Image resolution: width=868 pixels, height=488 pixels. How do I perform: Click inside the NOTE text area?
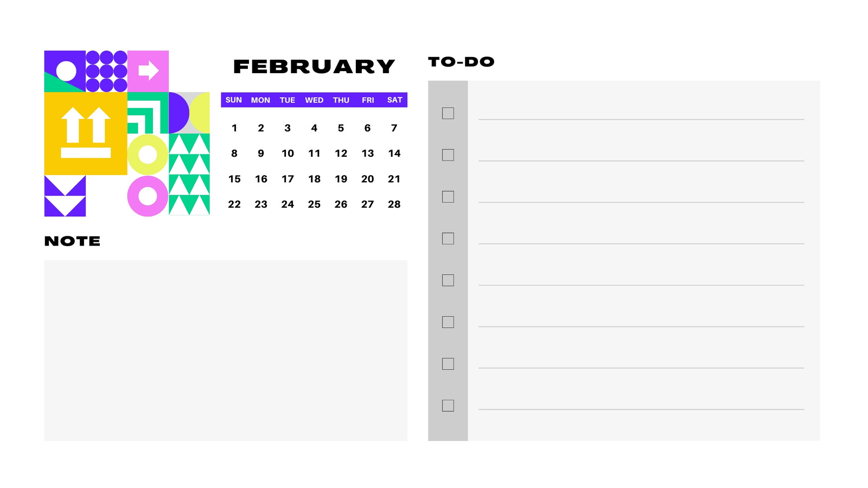click(226, 350)
